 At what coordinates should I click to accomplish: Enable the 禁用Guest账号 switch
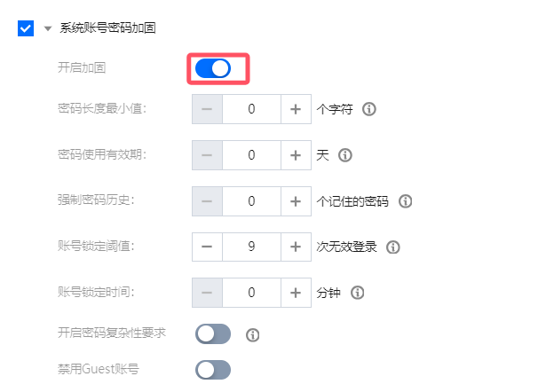click(213, 370)
